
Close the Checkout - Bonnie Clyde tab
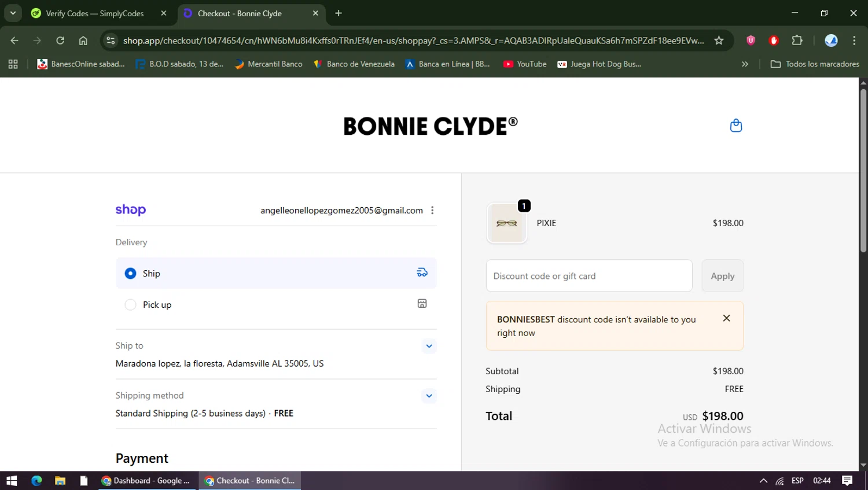pyautogui.click(x=315, y=13)
